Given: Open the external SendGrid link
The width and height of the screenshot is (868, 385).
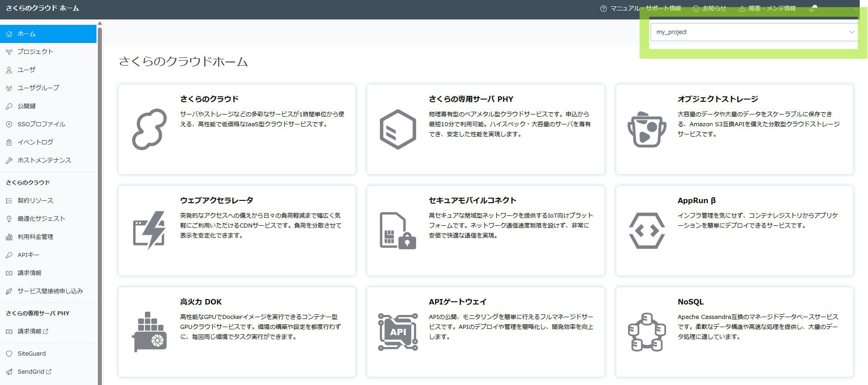Looking at the screenshot, I should click(48, 371).
